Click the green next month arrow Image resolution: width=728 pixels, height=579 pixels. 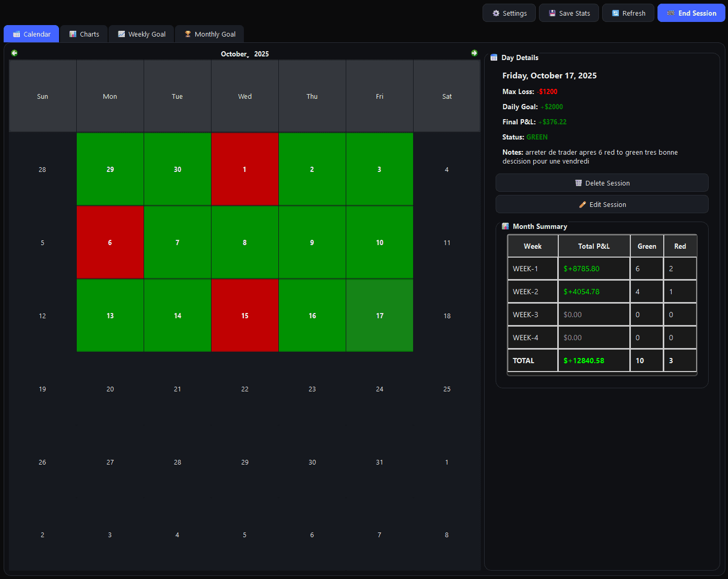[x=474, y=53]
